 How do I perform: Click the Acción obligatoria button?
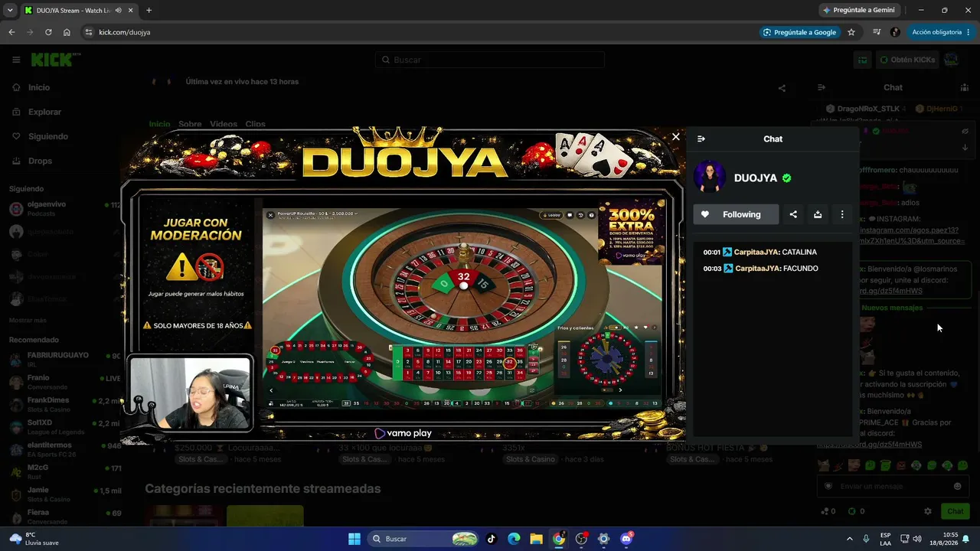(x=941, y=32)
